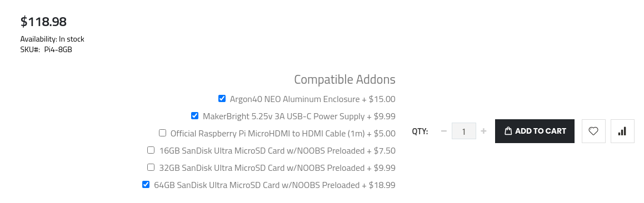Image resolution: width=644 pixels, height=203 pixels.
Task: Uncheck the MakerBright USB-C Power Supply checkbox
Action: (x=194, y=116)
